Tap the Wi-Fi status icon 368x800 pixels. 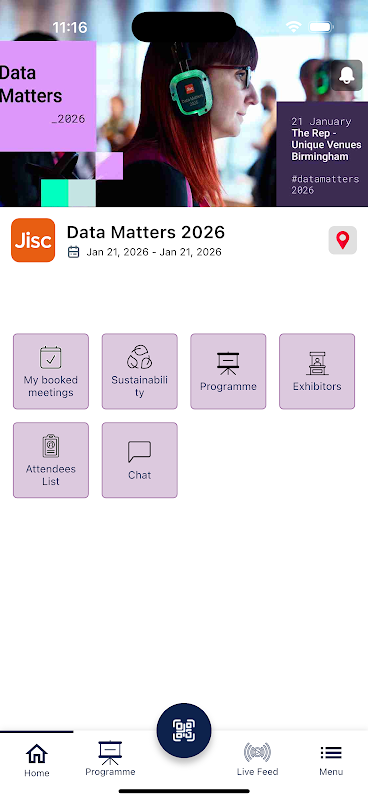293,27
